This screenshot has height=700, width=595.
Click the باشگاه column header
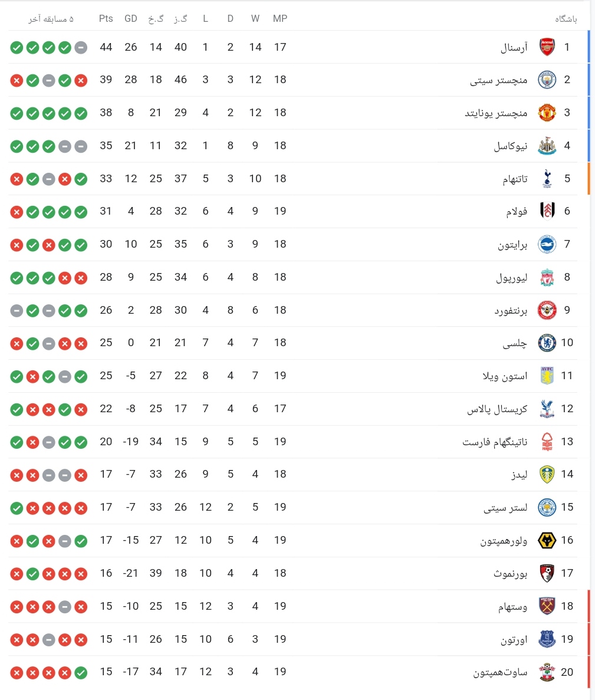point(566,19)
